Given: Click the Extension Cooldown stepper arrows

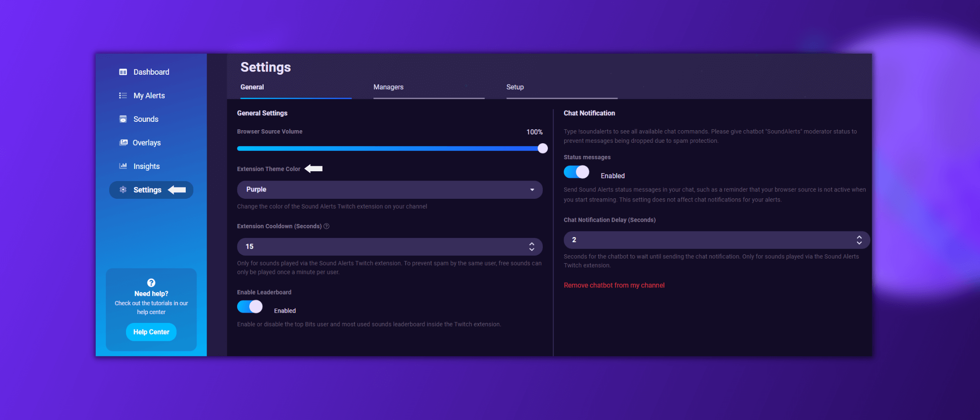Looking at the screenshot, I should pos(532,246).
